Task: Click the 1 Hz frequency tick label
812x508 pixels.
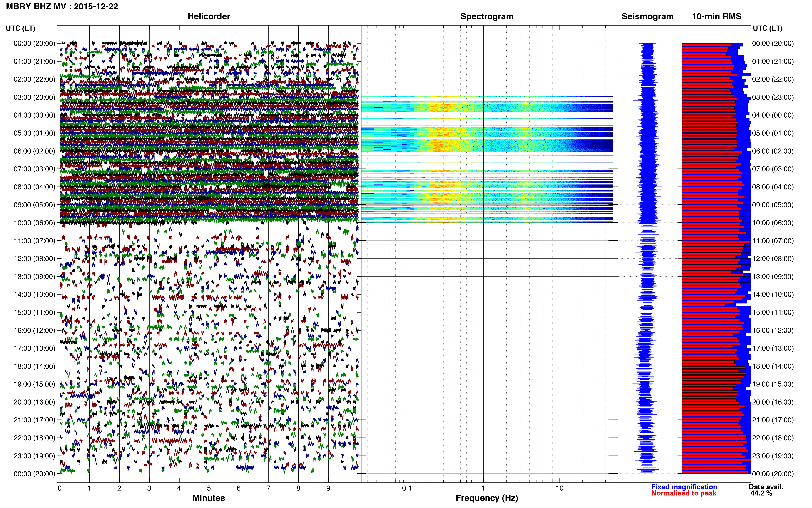Action: (x=483, y=488)
